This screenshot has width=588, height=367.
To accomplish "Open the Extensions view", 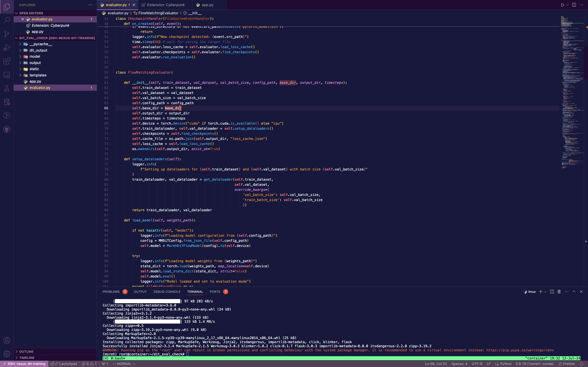I will [7, 61].
